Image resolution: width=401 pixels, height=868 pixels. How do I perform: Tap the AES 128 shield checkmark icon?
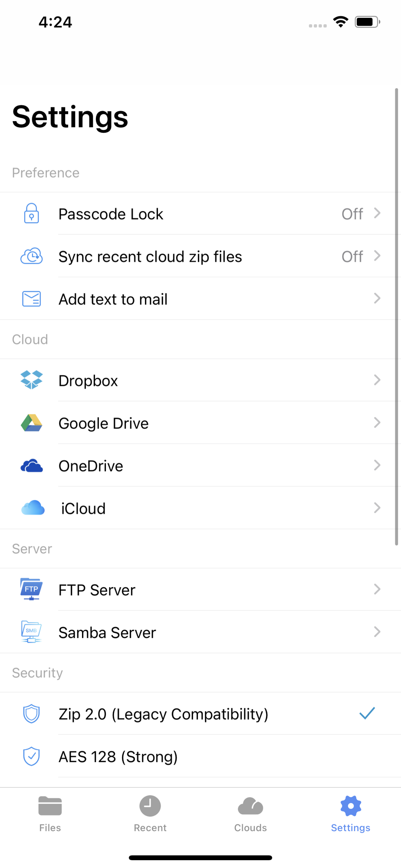coord(31,756)
